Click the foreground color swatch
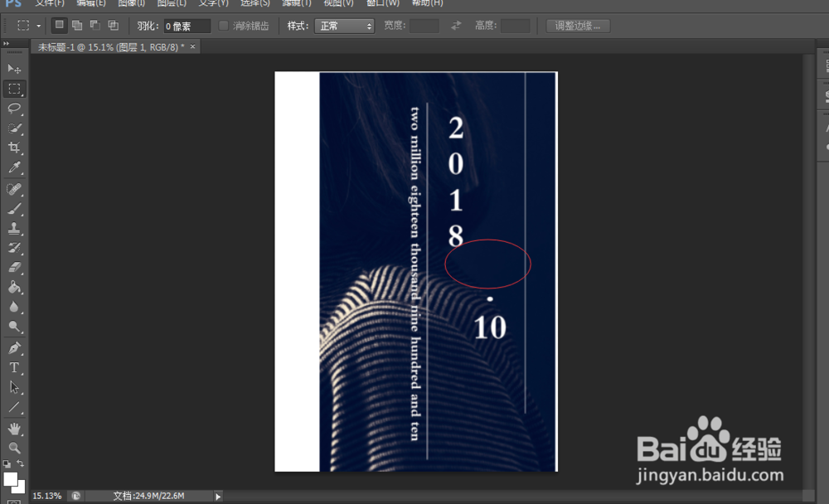Viewport: 829px width, 504px height. click(x=12, y=479)
